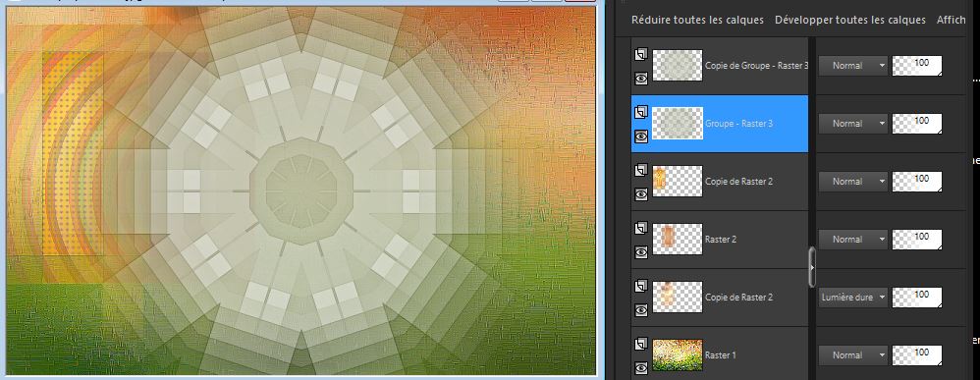The width and height of the screenshot is (980, 380).
Task: Click opacity value of Raster 2 layer
Action: (x=917, y=240)
